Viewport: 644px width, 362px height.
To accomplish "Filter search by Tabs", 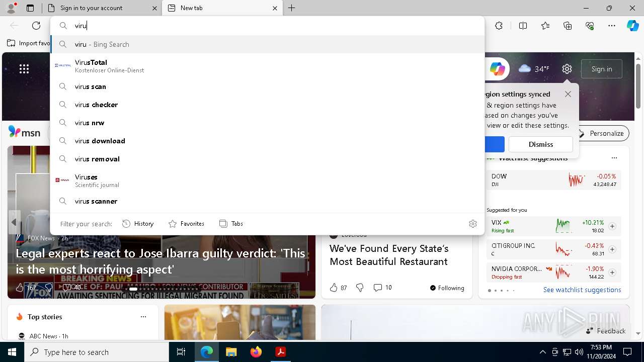I will (x=231, y=224).
